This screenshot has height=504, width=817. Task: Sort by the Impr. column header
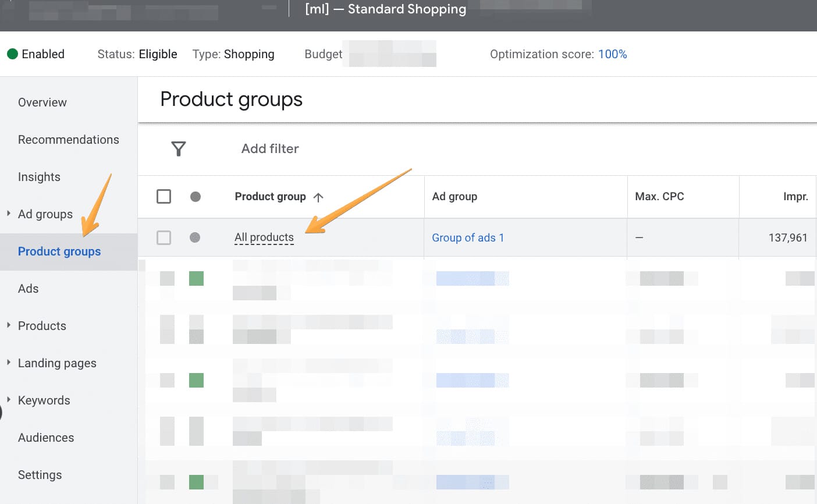(x=795, y=197)
